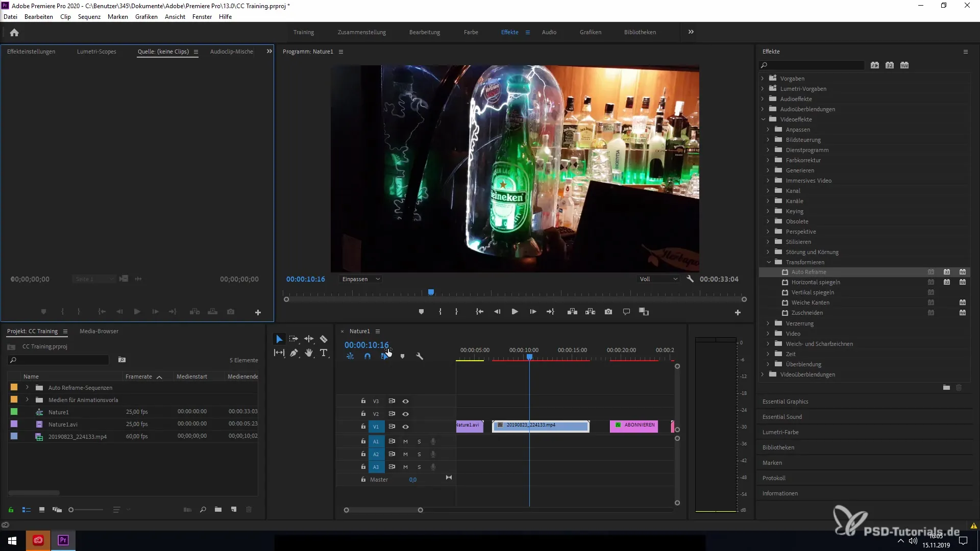Solo audio track A2
Viewport: 980px width, 551px height.
(419, 454)
